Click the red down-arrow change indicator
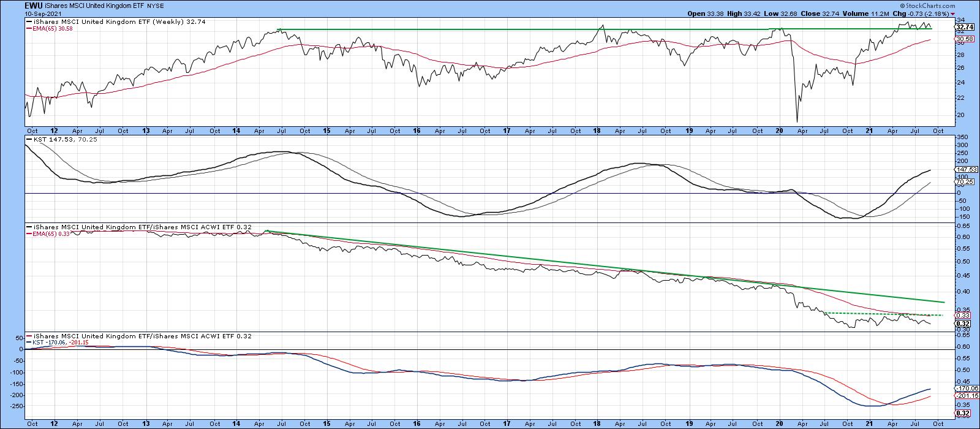This screenshot has width=980, height=429. pos(974,13)
